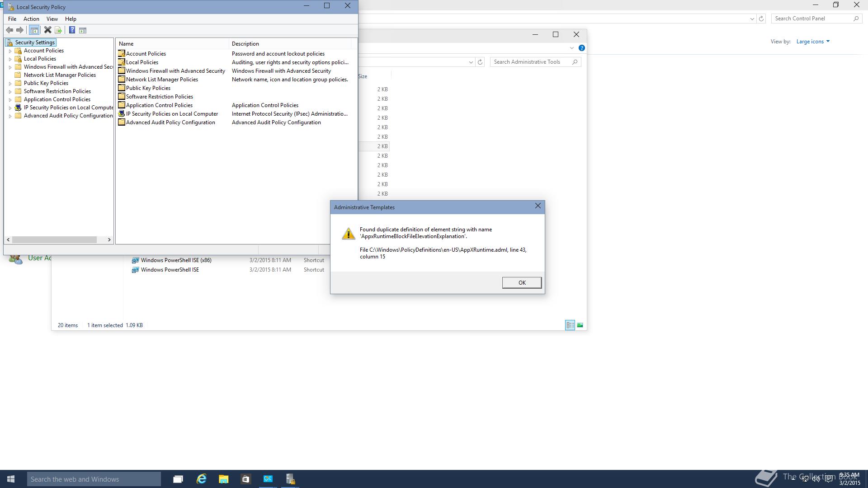Click refresh icon beside Search Administrative Tools
The height and width of the screenshot is (488, 868).
pyautogui.click(x=480, y=62)
